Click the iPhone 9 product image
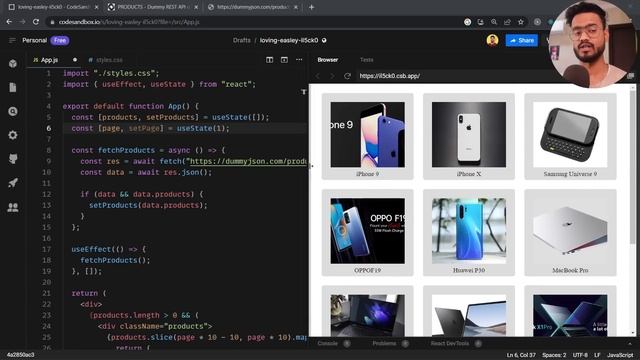Image resolution: width=640 pixels, height=360 pixels. [x=367, y=135]
